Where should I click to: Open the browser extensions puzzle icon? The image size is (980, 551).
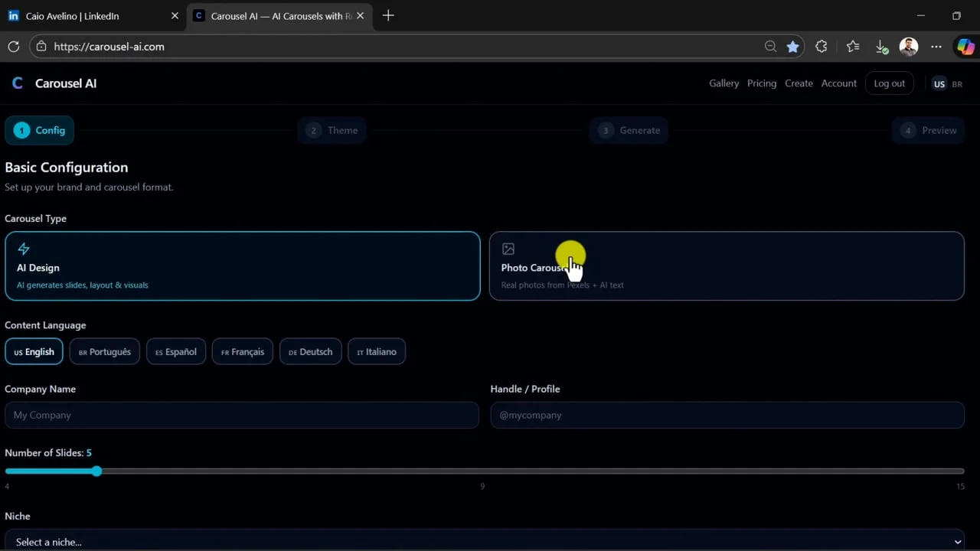click(x=822, y=47)
